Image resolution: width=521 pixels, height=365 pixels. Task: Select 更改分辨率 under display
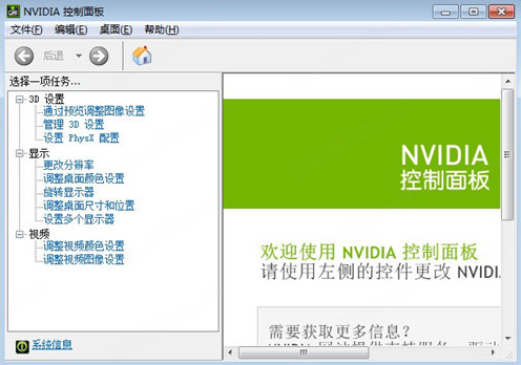coord(69,165)
